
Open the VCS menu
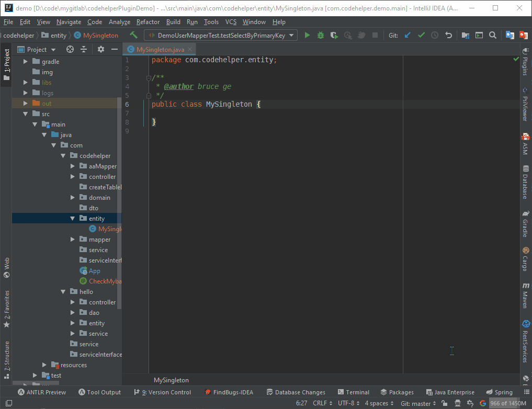(x=231, y=22)
